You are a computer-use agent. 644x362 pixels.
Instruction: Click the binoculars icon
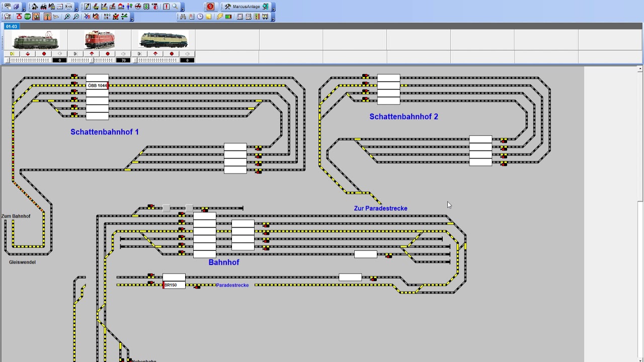(x=183, y=17)
